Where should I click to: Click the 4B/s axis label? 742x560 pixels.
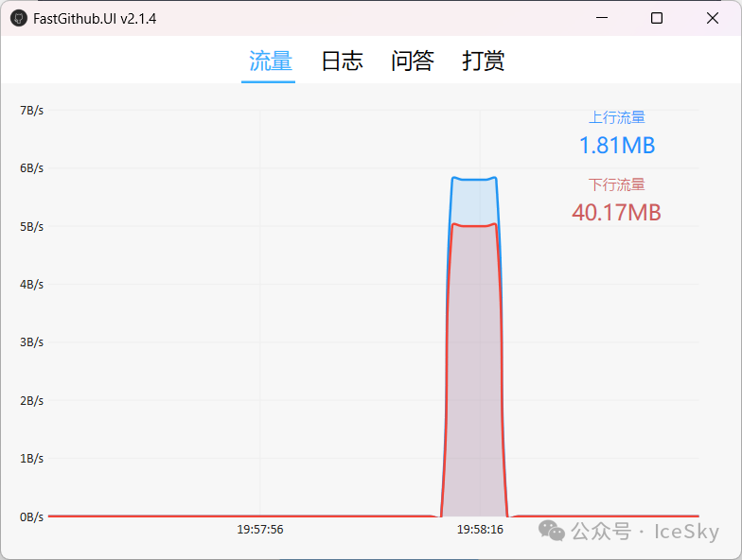(x=32, y=284)
